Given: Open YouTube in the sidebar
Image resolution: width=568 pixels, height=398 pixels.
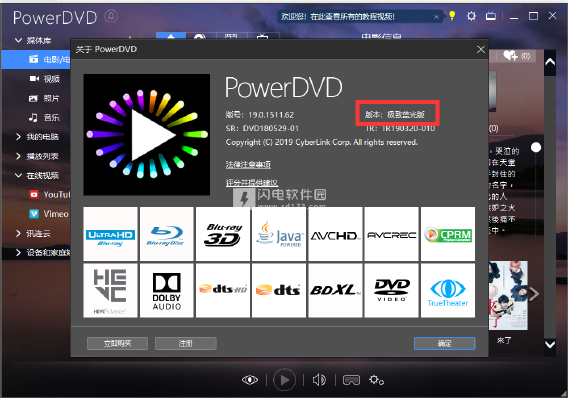Looking at the screenshot, I should pos(50,195).
